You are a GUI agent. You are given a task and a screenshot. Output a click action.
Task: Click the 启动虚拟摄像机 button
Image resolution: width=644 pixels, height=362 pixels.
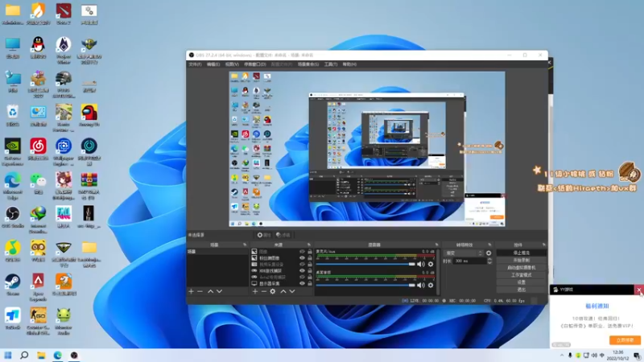click(521, 268)
